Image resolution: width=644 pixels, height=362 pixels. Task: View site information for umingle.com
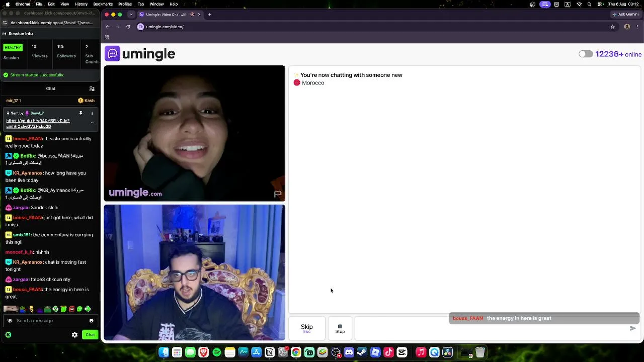tap(141, 27)
